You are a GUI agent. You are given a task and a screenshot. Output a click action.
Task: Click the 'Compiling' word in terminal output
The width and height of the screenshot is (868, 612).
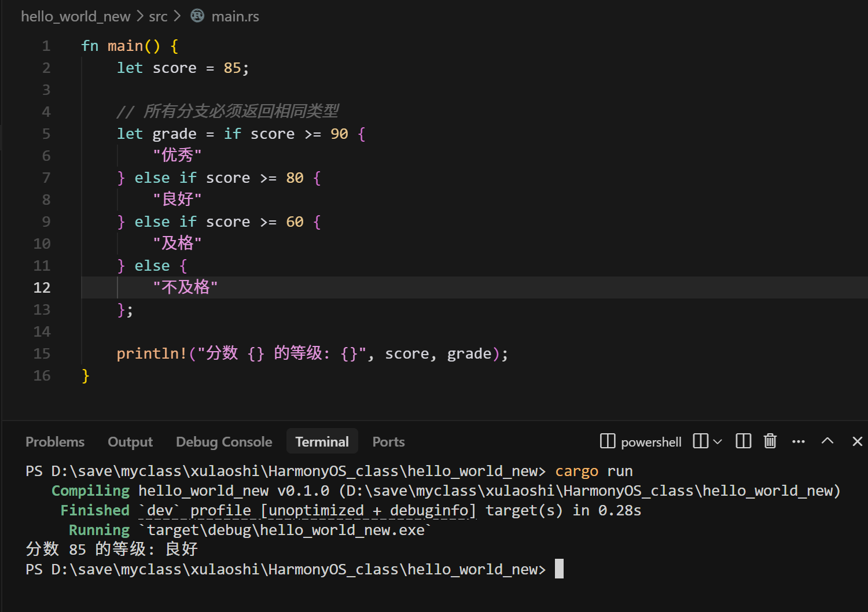click(x=90, y=491)
